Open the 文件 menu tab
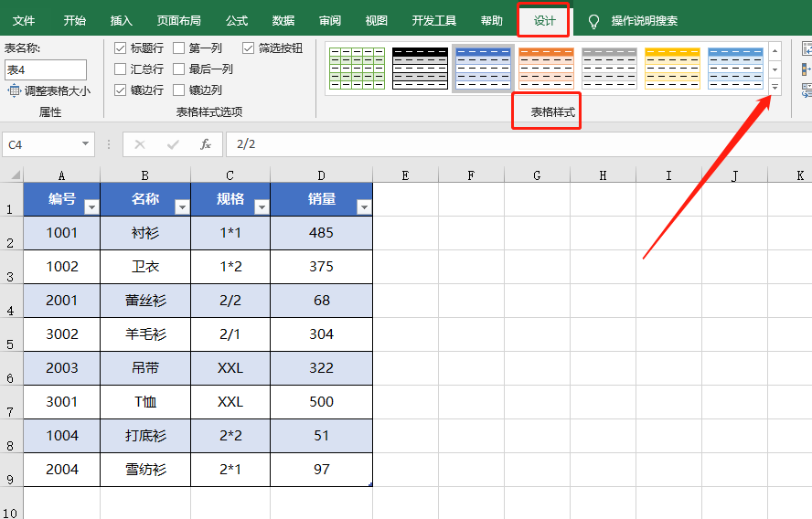812x519 pixels. tap(24, 21)
